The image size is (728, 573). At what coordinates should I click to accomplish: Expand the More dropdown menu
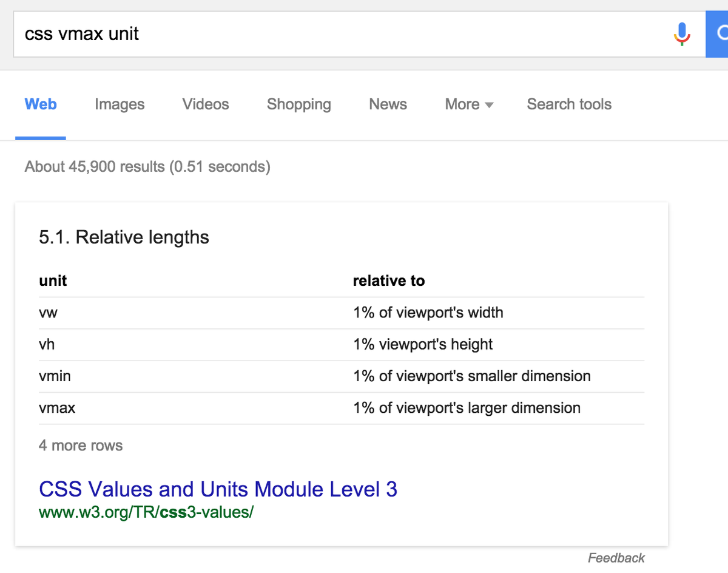click(469, 104)
